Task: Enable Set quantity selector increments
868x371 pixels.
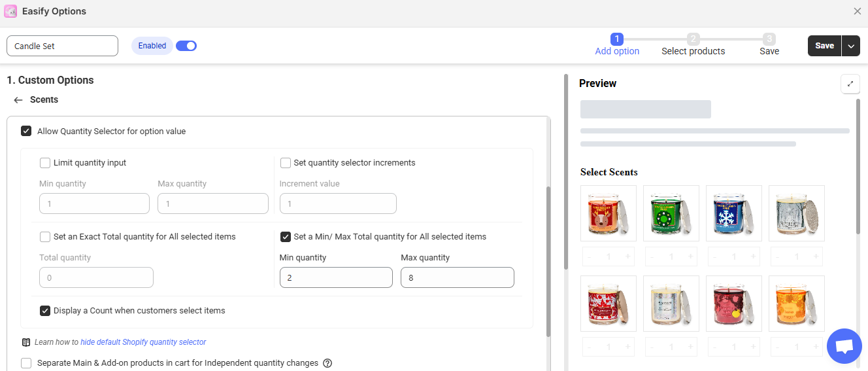Action: pyautogui.click(x=286, y=163)
